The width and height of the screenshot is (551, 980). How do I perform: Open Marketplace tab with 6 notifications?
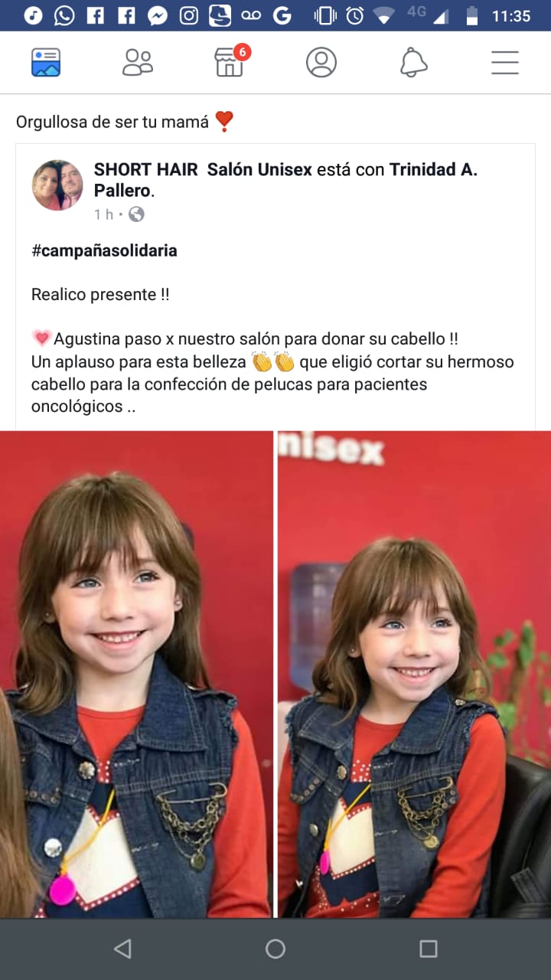click(231, 61)
